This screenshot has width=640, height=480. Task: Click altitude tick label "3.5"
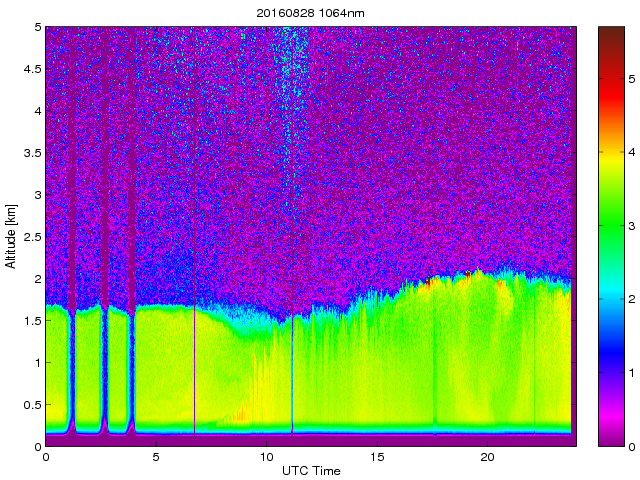32,153
